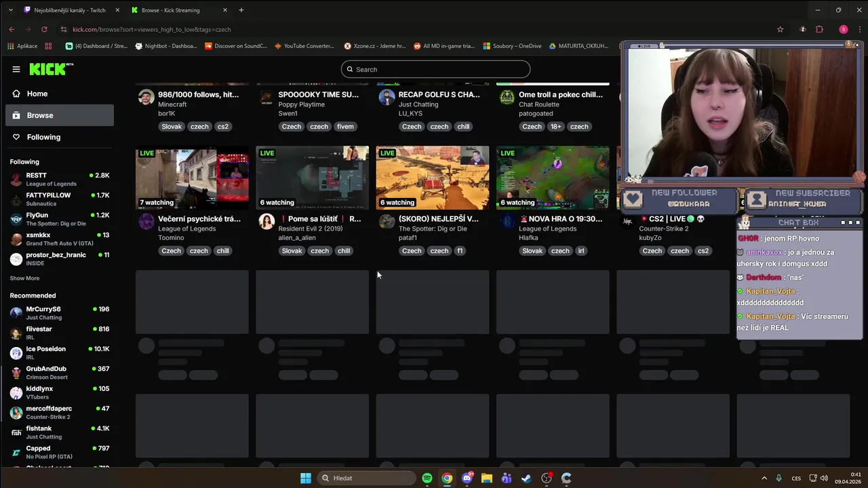
Task: Open browser extensions puzzle icon
Action: 819,29
